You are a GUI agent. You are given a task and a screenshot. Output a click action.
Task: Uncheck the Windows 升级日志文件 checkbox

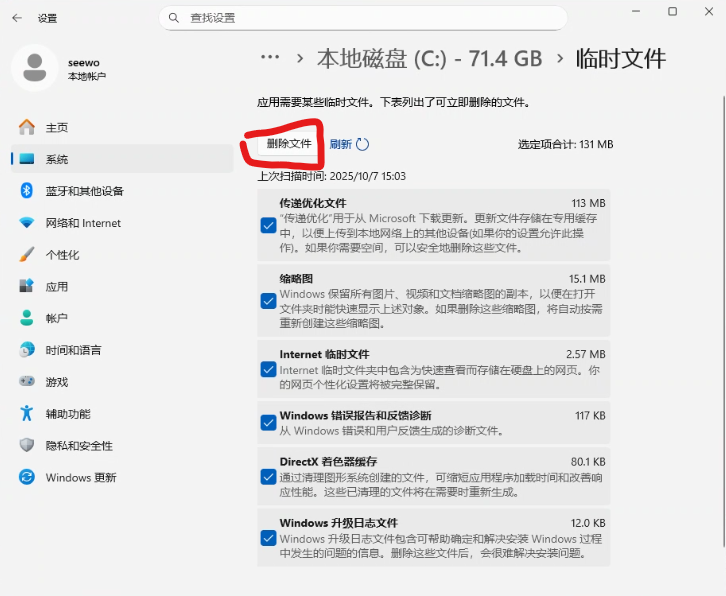(269, 538)
